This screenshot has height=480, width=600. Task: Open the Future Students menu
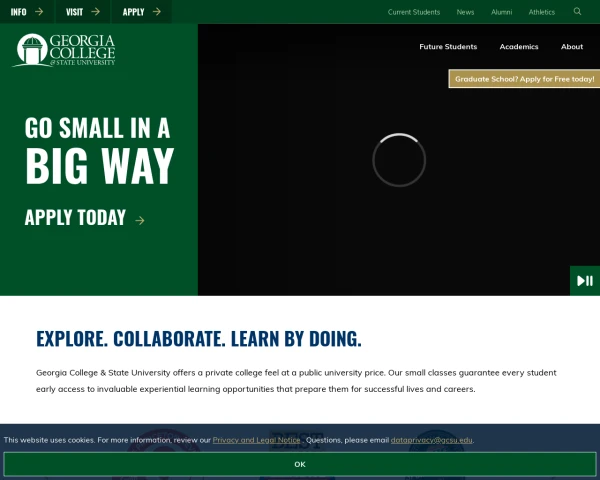[448, 47]
